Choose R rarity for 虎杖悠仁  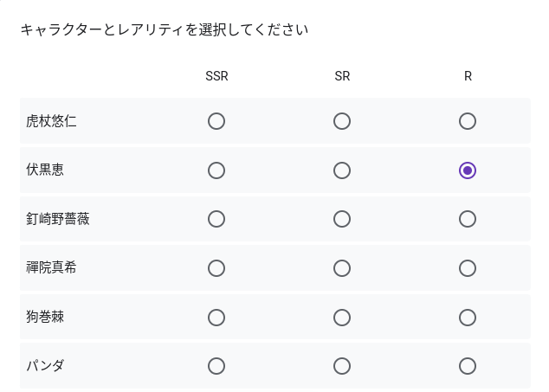(468, 121)
